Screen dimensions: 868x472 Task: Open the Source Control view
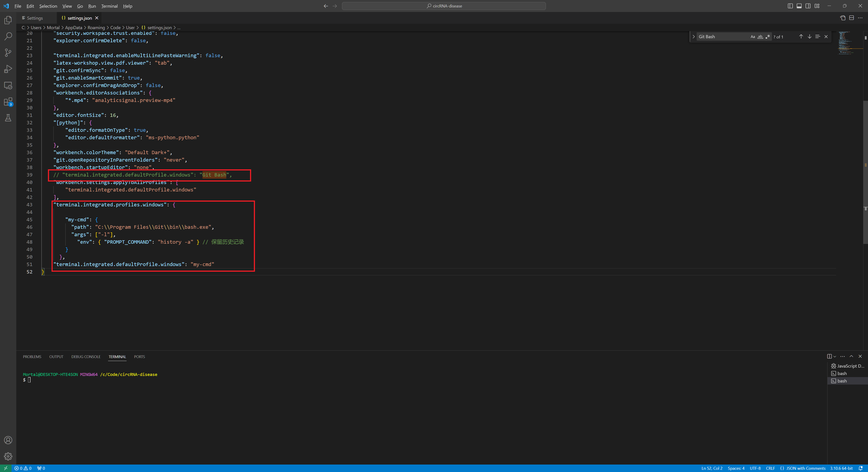tap(8, 52)
